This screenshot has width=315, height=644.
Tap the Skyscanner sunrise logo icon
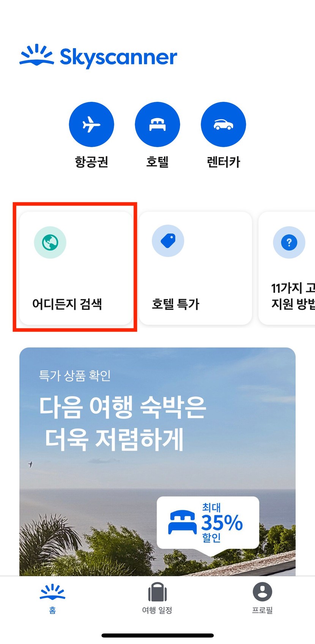coord(37,55)
